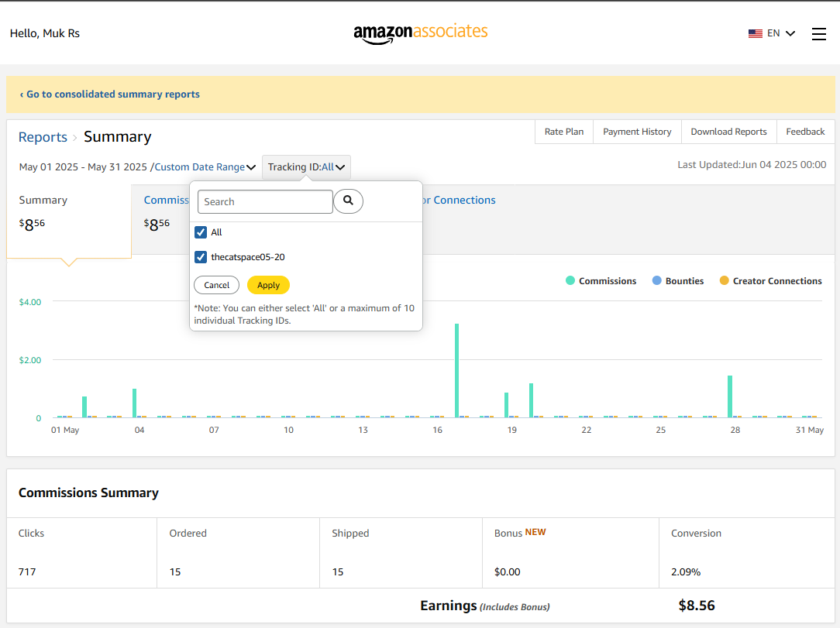Screen dimensions: 840x628
Task: Click the Reports breadcrumb link
Action: pos(43,137)
